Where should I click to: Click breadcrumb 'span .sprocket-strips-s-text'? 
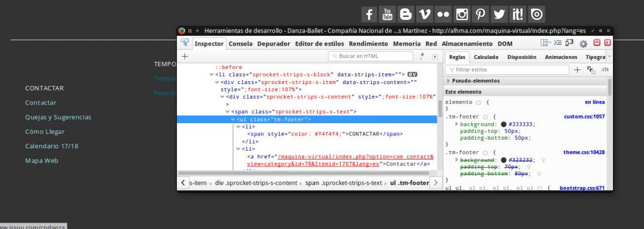343,183
